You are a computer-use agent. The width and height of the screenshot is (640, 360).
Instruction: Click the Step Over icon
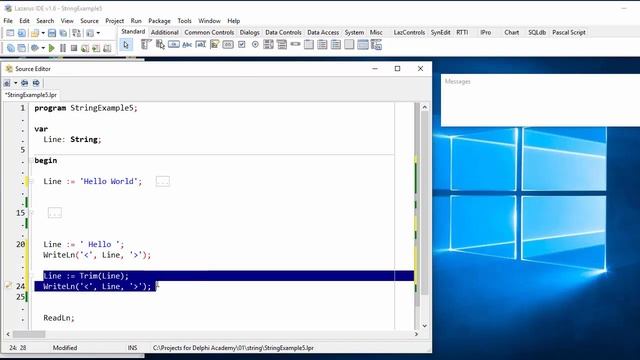click(x=96, y=48)
